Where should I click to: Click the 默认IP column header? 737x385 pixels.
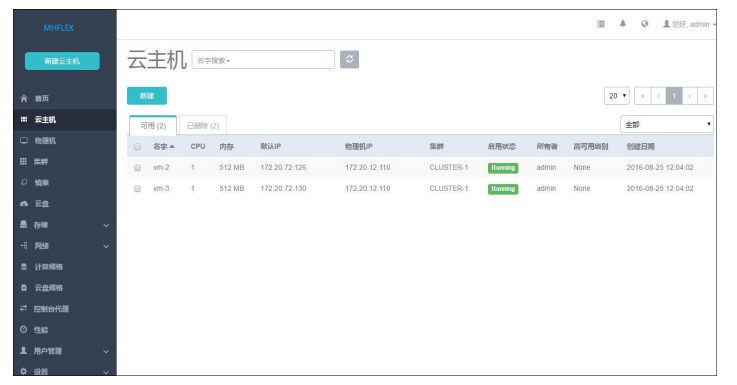[x=271, y=147]
